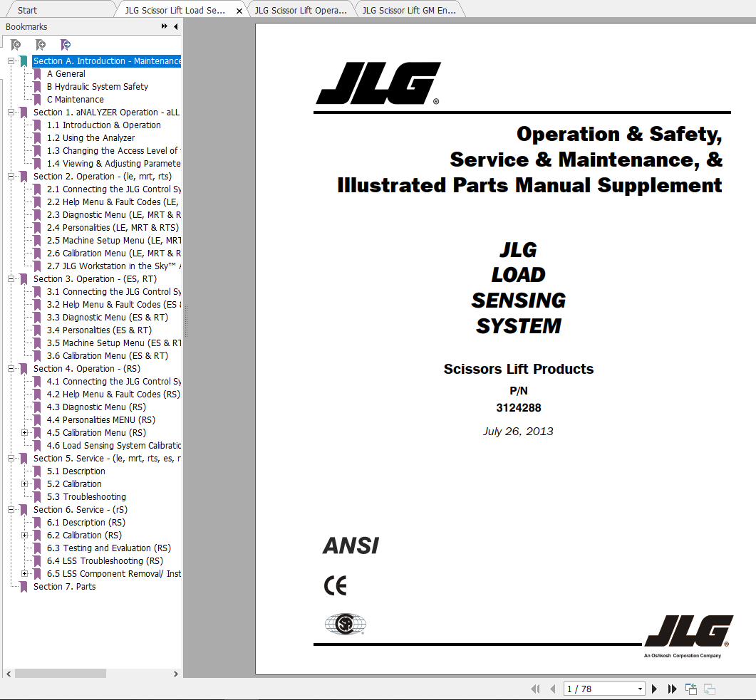Collapse Section 1. aNALYZER Operation bookmark
Viewport: 756px width, 700px height.
11,113
